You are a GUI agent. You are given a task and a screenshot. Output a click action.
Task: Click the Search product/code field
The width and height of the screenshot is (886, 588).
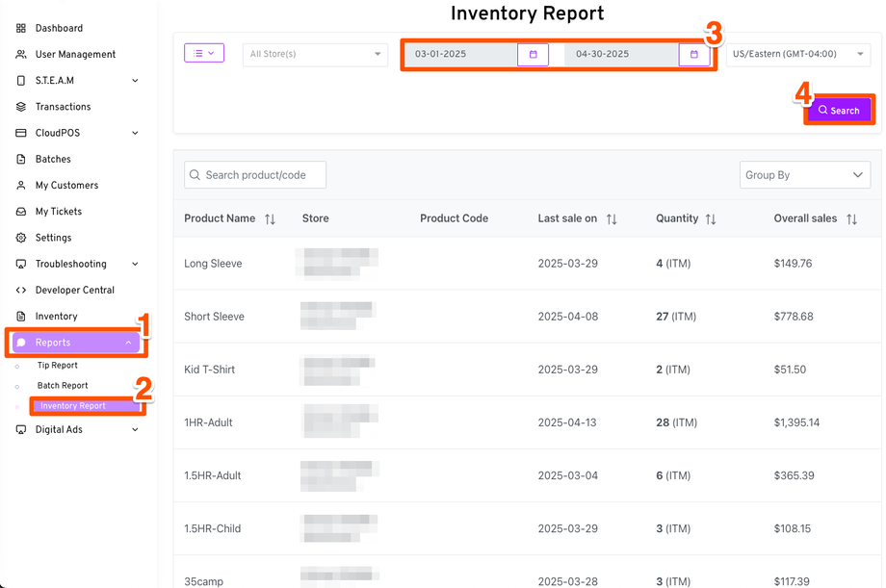click(255, 175)
